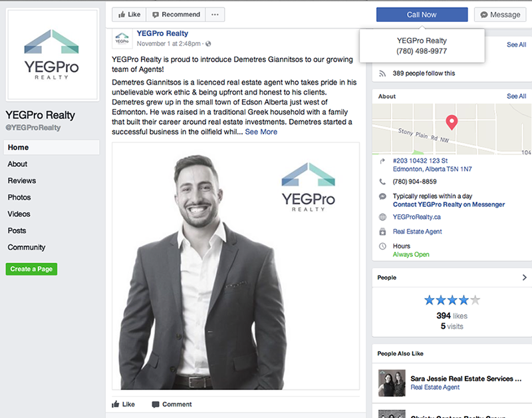Click the Like thumbs-up button at top
The width and height of the screenshot is (532, 418).
tap(129, 15)
